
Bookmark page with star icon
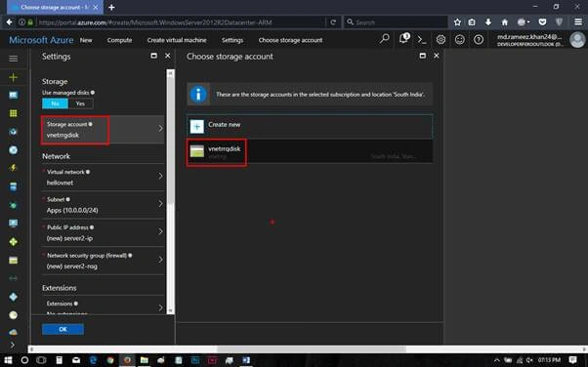coord(457,22)
